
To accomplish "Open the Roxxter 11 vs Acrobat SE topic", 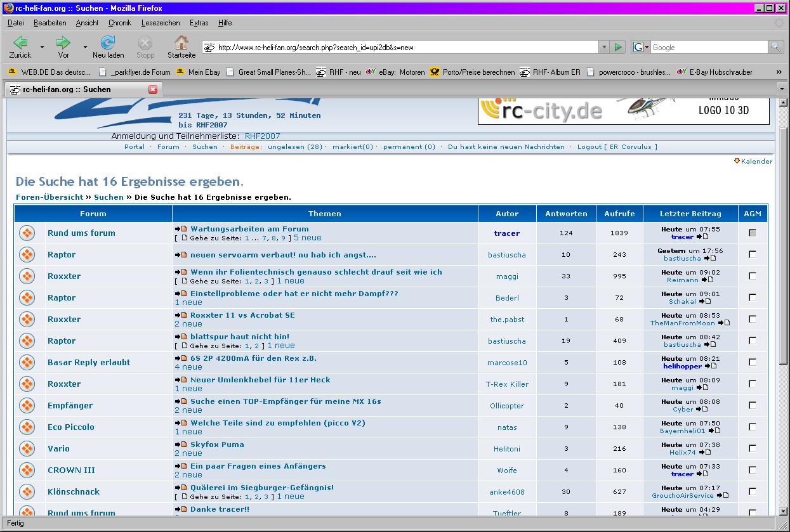I will (242, 315).
